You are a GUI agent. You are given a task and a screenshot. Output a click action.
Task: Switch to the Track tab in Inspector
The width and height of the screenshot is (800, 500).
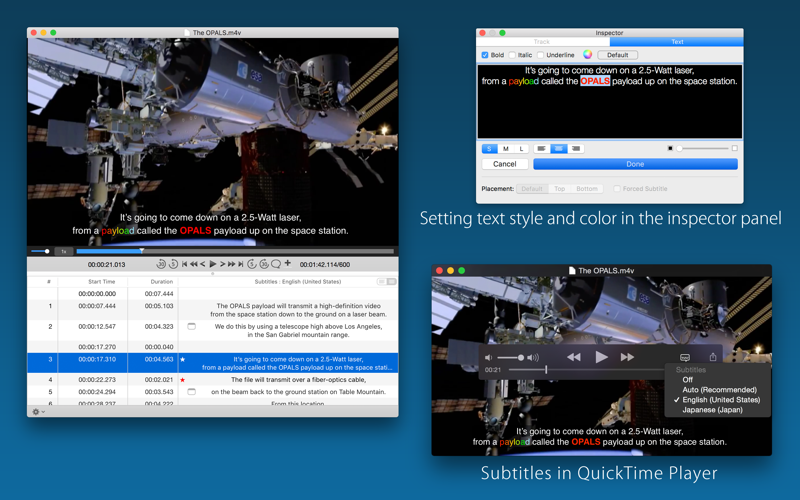tap(542, 42)
